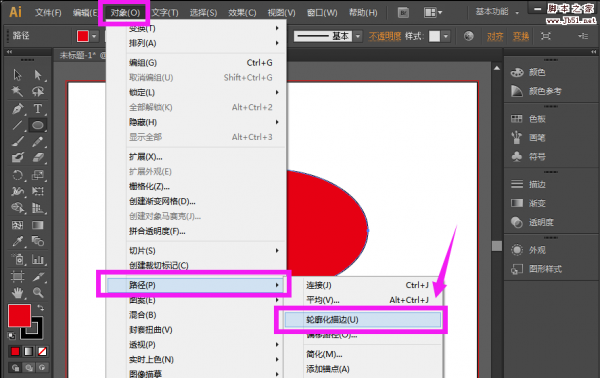600x378 pixels.
Task: Select the Slice tool
Action: tap(38, 276)
